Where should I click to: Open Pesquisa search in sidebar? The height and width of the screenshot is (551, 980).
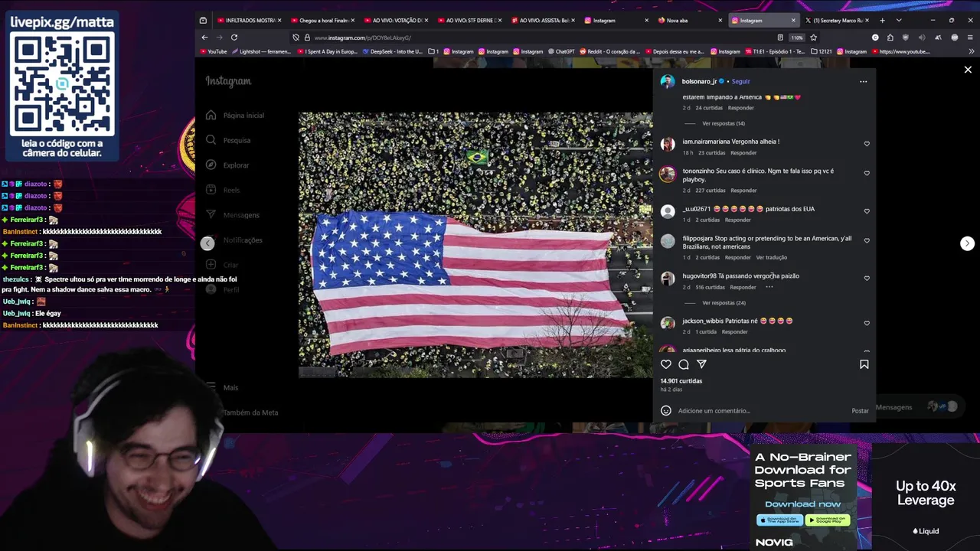(228, 141)
